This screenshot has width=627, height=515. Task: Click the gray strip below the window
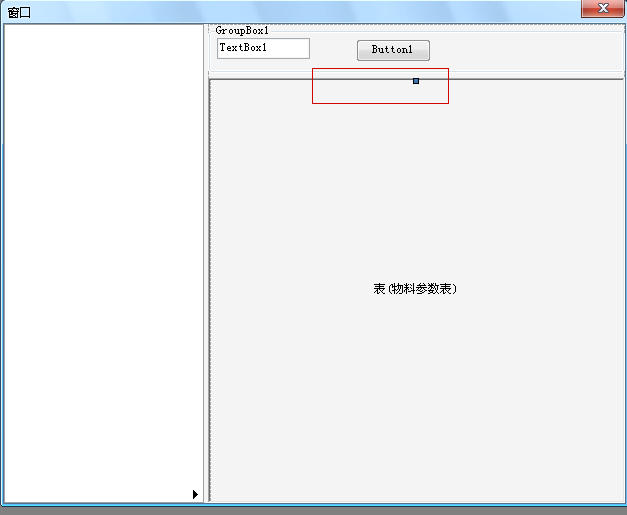click(313, 510)
